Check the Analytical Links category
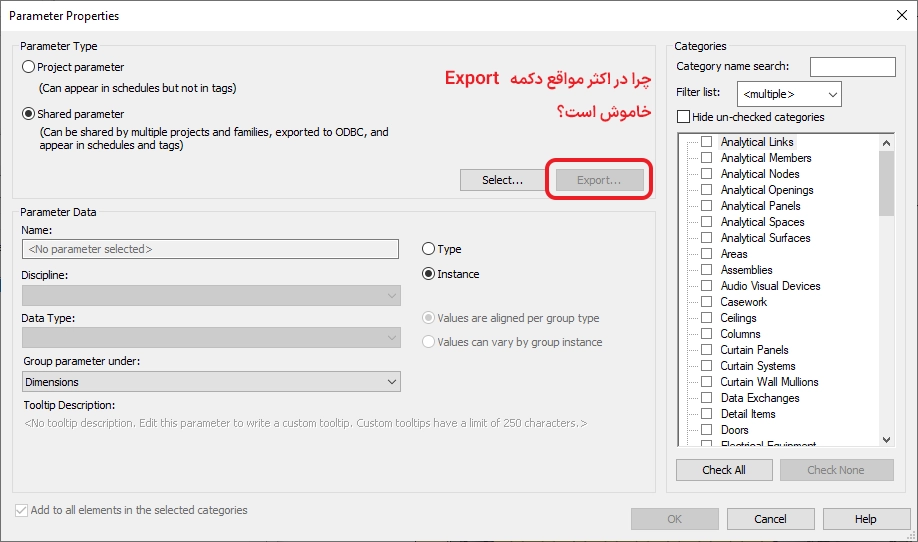Image resolution: width=918 pixels, height=542 pixels. (707, 142)
